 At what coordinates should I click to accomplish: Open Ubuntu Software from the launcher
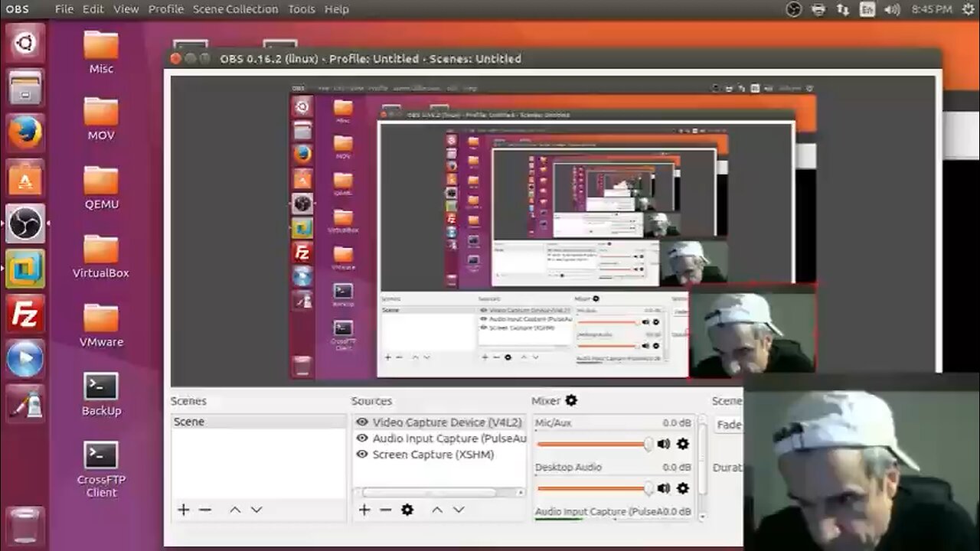tap(25, 178)
